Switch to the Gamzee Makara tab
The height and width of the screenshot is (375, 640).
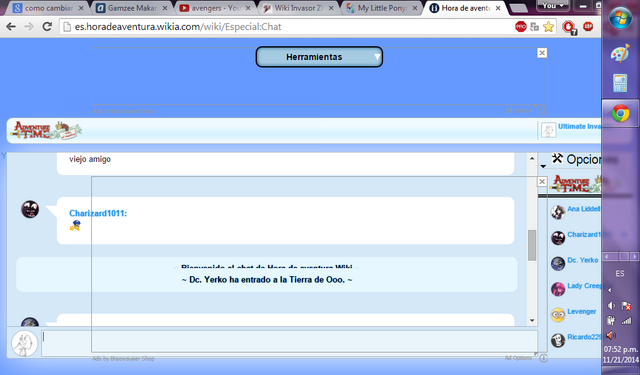click(131, 8)
